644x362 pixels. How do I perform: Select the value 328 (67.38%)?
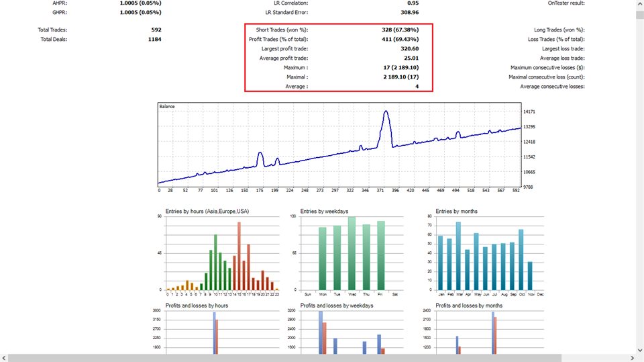400,30
